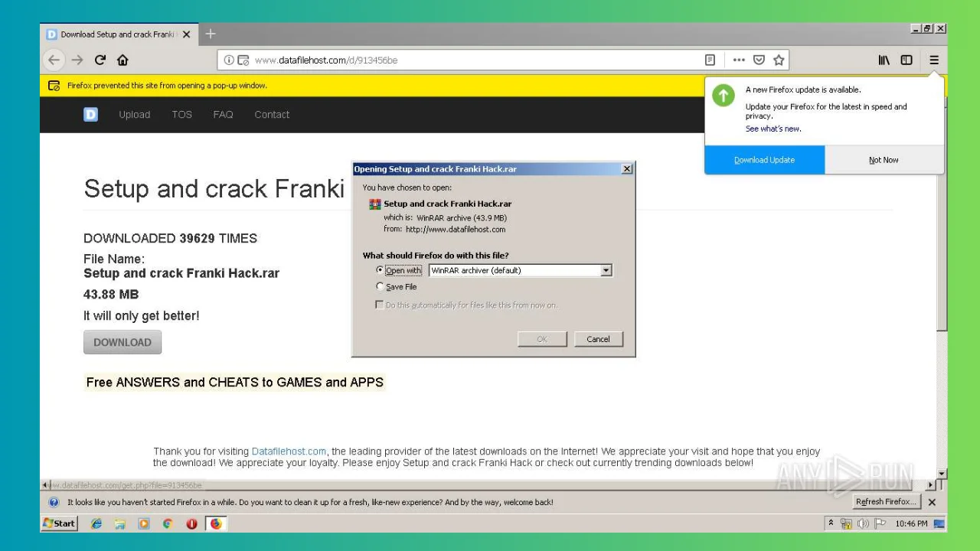The image size is (980, 551).
Task: Close the Opening Setup and crack dialog
Action: point(627,169)
